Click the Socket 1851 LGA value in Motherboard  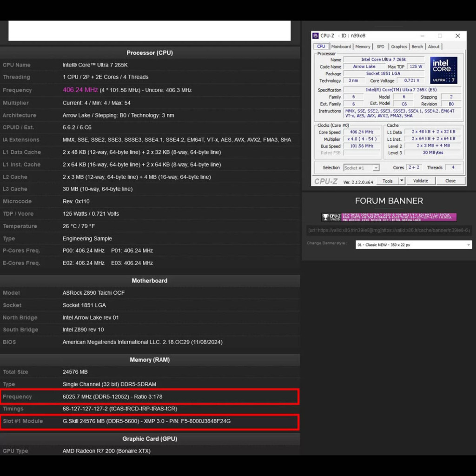click(84, 305)
